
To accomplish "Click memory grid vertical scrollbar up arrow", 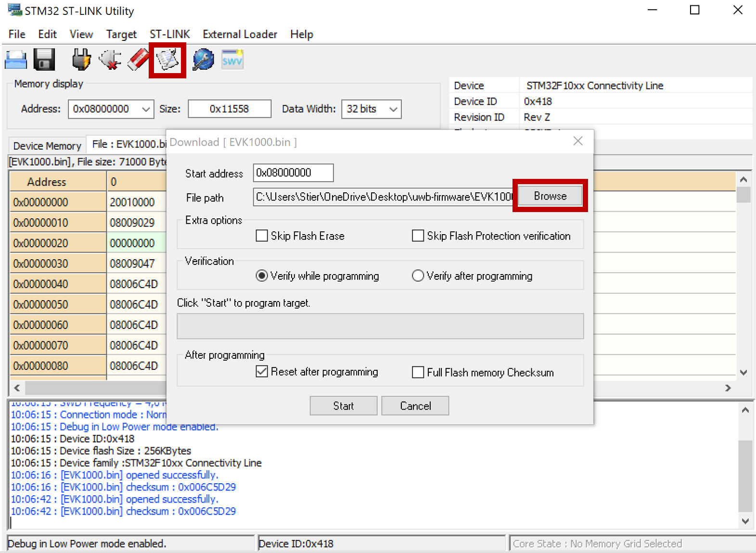I will pos(743,179).
